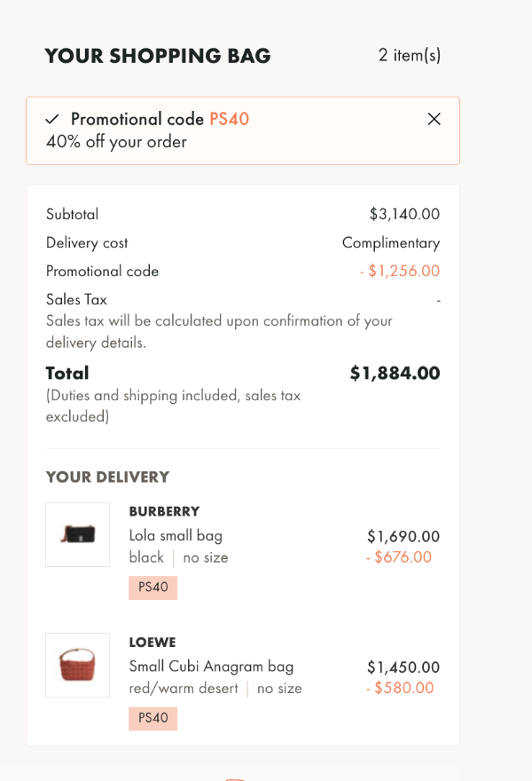Open the Lola small bag product link
This screenshot has height=781, width=532.
click(176, 536)
